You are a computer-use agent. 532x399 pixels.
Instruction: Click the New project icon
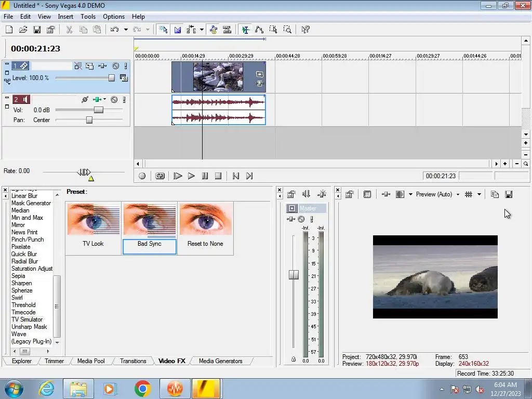coord(9,30)
